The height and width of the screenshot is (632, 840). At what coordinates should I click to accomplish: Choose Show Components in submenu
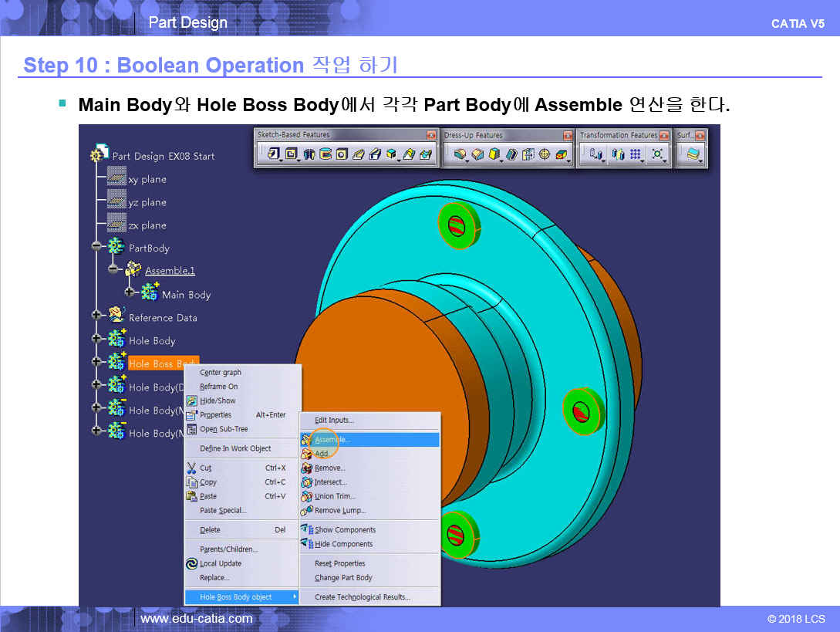coord(345,529)
